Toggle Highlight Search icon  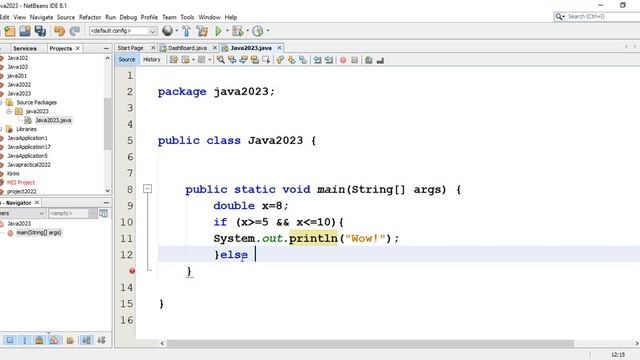click(255, 60)
